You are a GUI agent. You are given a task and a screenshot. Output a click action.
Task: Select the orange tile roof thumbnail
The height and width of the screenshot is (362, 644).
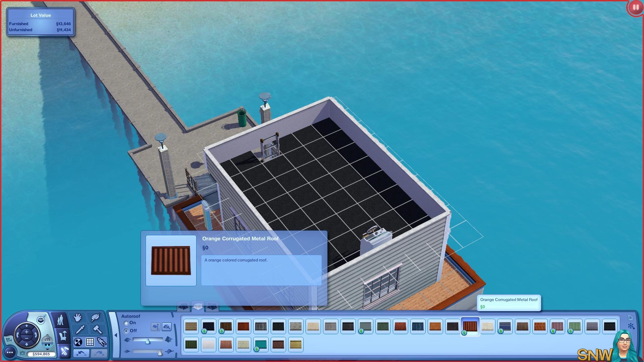pyautogui.click(x=435, y=326)
